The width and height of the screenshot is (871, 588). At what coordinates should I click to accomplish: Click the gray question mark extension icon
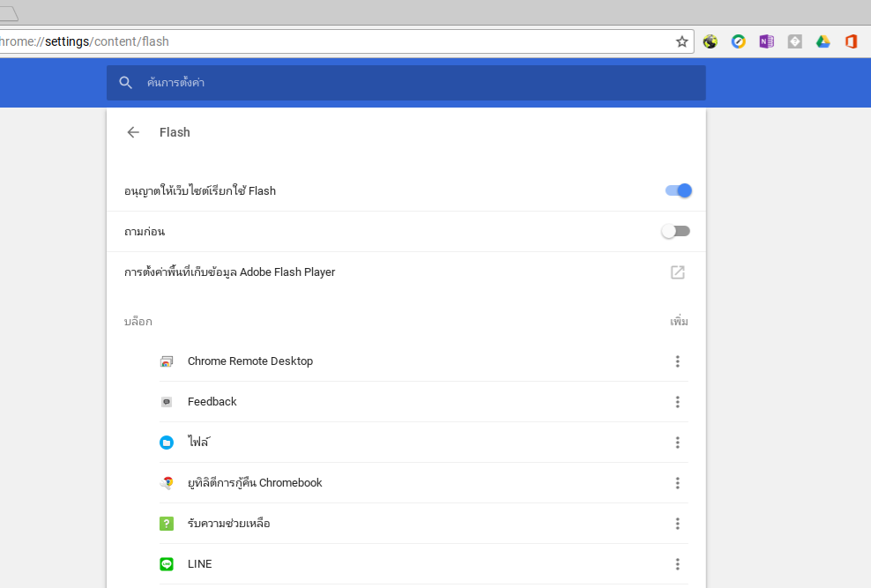pos(794,41)
